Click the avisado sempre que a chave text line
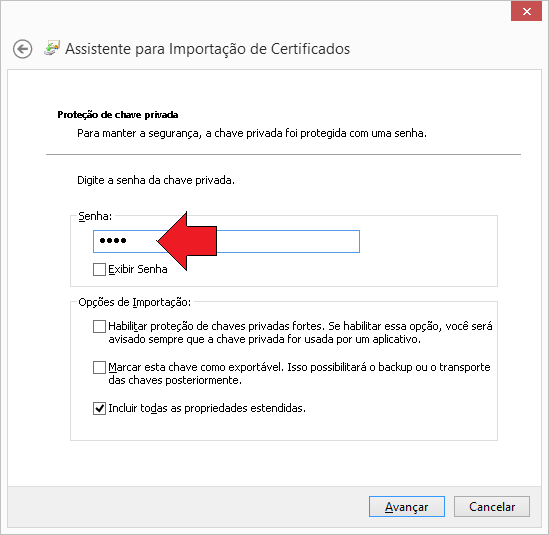The image size is (549, 535). (264, 339)
